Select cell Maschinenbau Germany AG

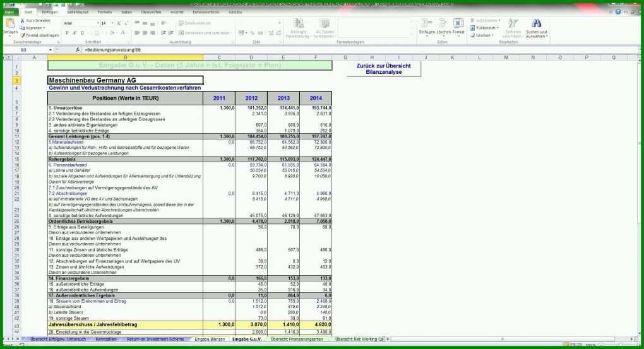[x=125, y=80]
